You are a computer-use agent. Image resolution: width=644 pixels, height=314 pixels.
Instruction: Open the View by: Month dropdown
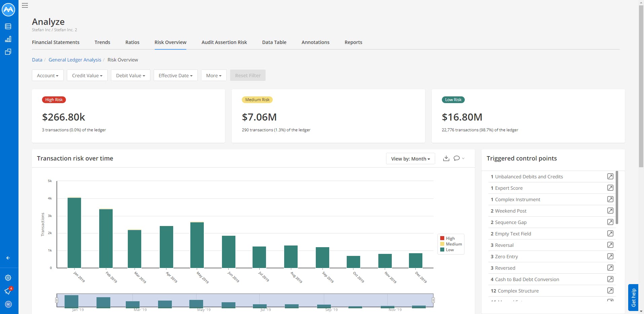410,159
